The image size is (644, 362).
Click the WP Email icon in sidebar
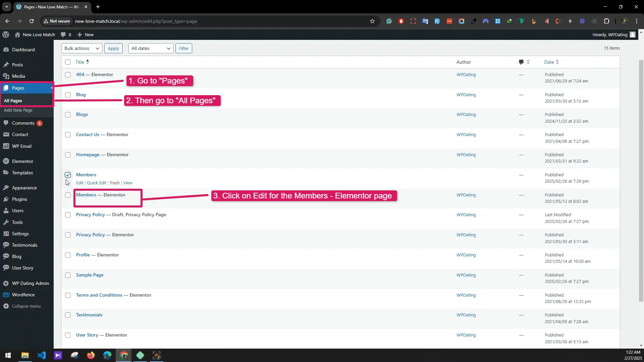point(6,146)
